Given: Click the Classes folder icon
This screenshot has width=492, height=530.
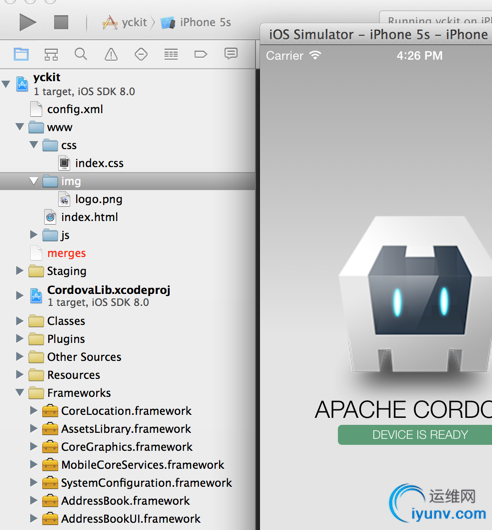Looking at the screenshot, I should (36, 321).
